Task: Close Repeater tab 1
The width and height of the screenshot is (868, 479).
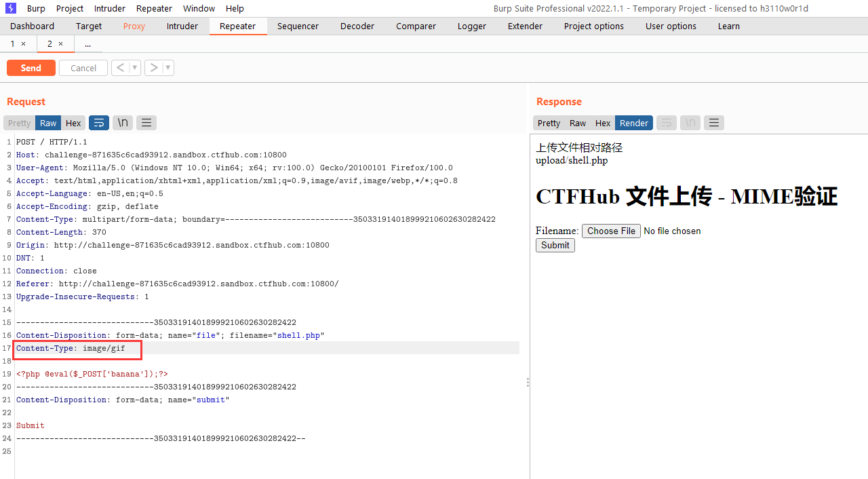Action: (23, 43)
